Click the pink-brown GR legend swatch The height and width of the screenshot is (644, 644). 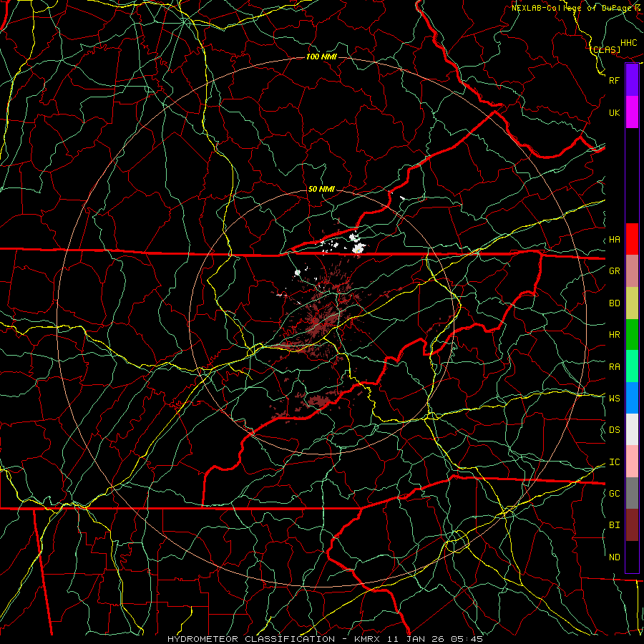[632, 270]
